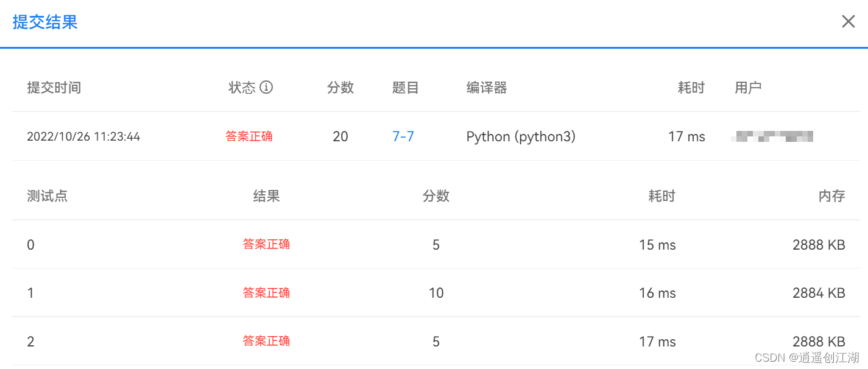Click the total score value 20

coord(340,136)
